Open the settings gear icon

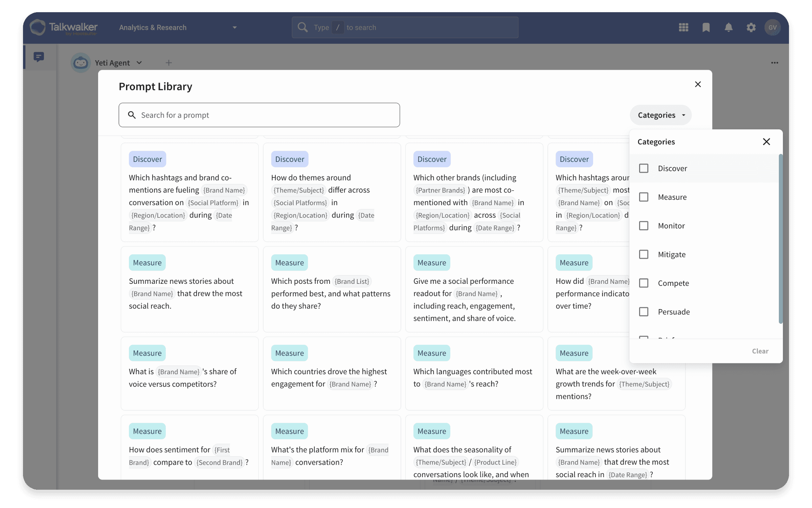[x=751, y=27]
